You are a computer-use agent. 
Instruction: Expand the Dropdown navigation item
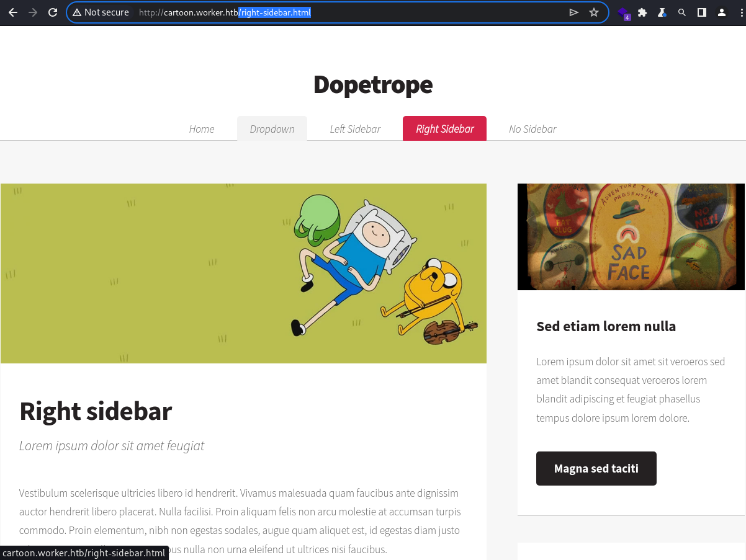(272, 128)
